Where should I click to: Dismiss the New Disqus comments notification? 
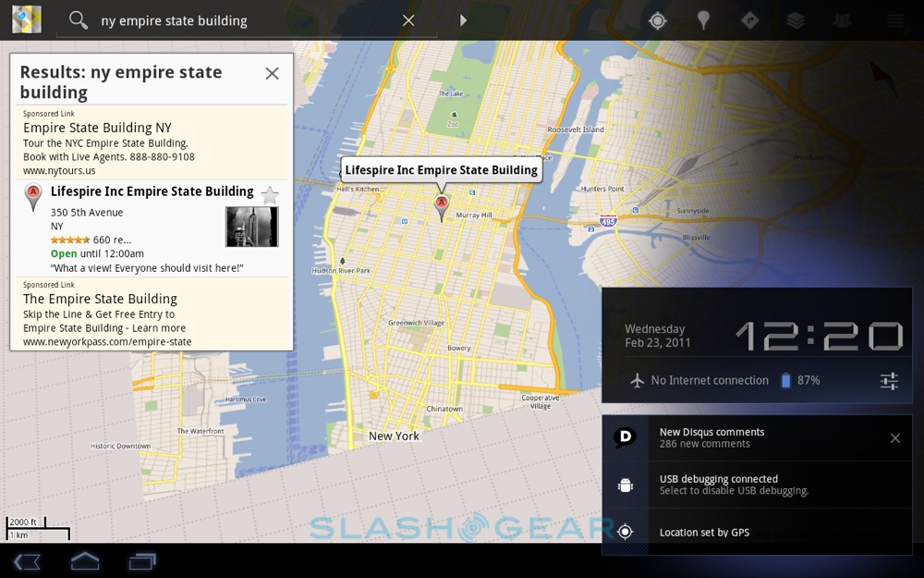(894, 438)
